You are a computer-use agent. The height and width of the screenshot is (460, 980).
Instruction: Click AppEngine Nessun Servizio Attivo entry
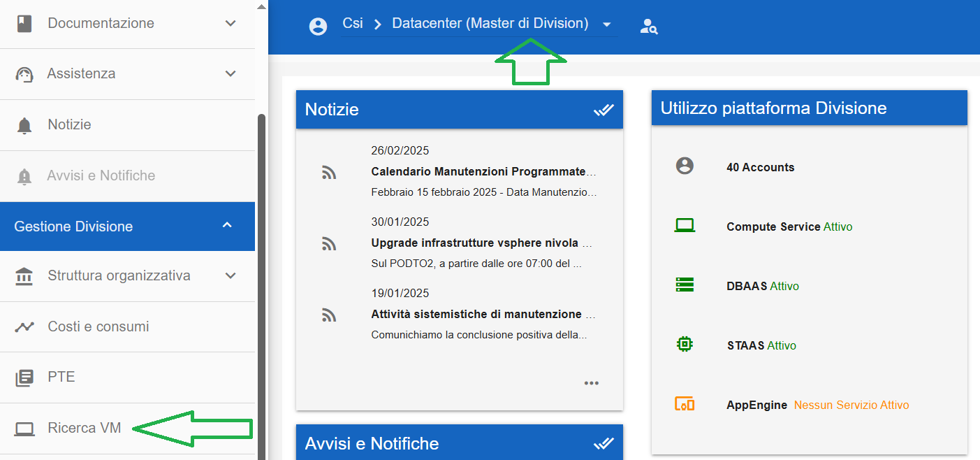pos(818,405)
